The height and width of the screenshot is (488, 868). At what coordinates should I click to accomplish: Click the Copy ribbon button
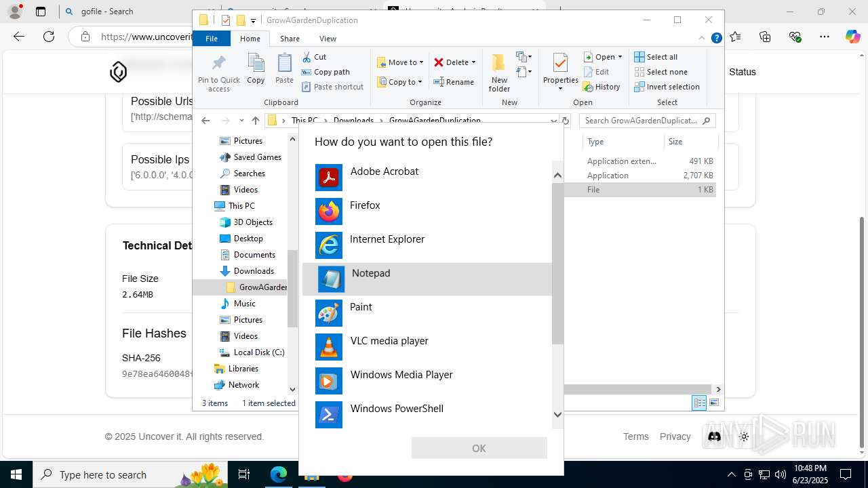(x=256, y=69)
